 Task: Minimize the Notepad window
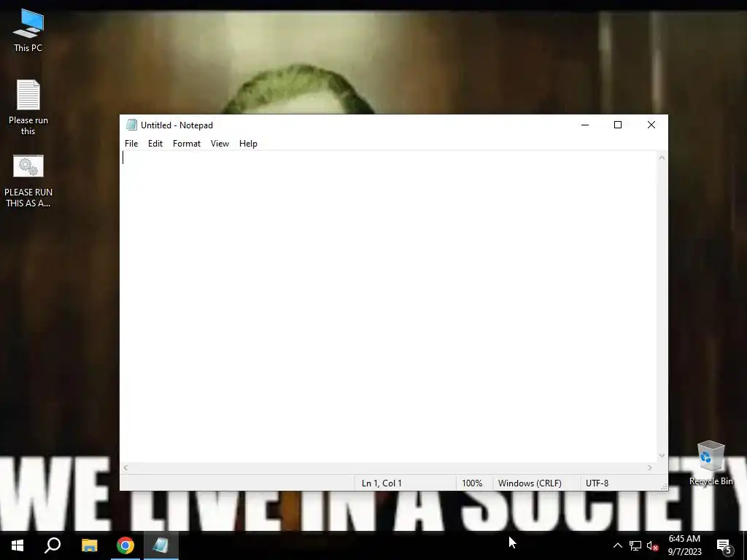point(585,125)
